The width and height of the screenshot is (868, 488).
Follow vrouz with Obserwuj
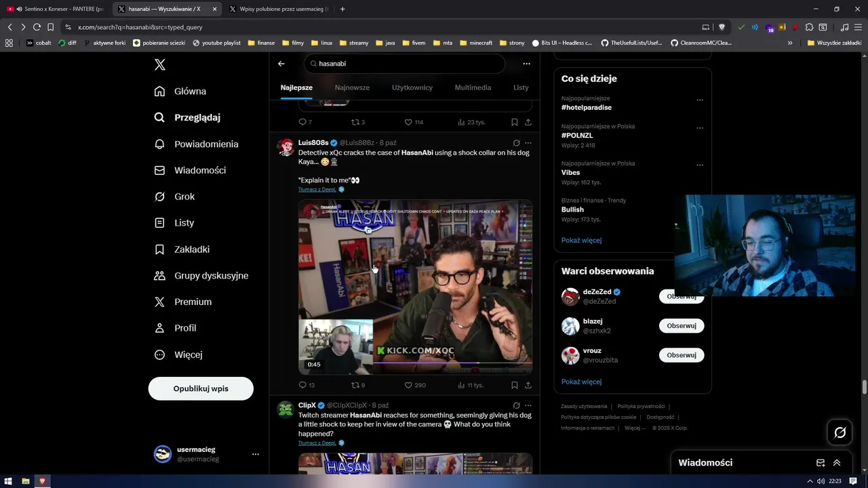(682, 355)
